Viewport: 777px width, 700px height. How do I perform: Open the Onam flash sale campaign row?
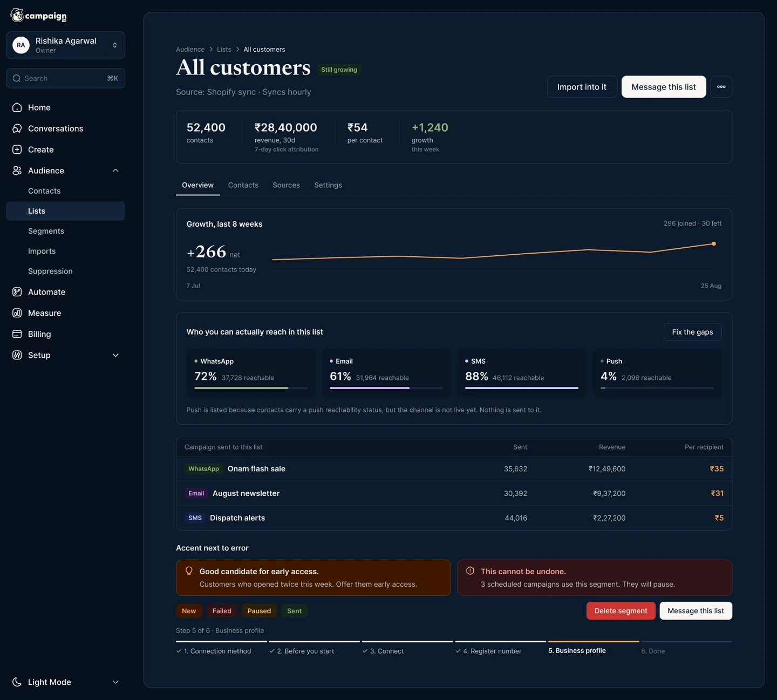pyautogui.click(x=454, y=469)
